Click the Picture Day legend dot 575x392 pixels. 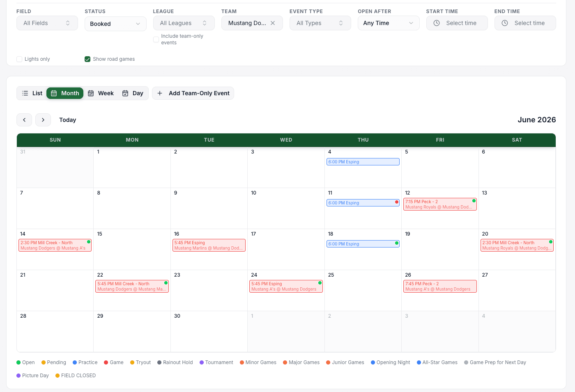[18, 376]
